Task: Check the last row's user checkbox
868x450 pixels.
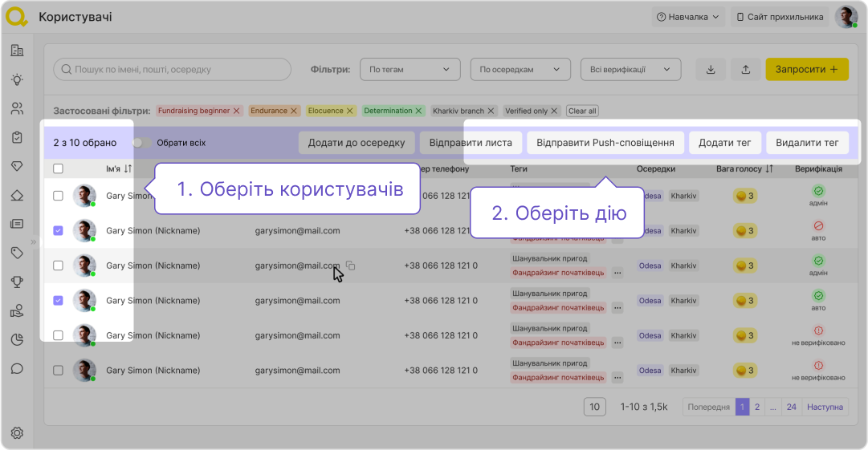Action: [x=58, y=371]
